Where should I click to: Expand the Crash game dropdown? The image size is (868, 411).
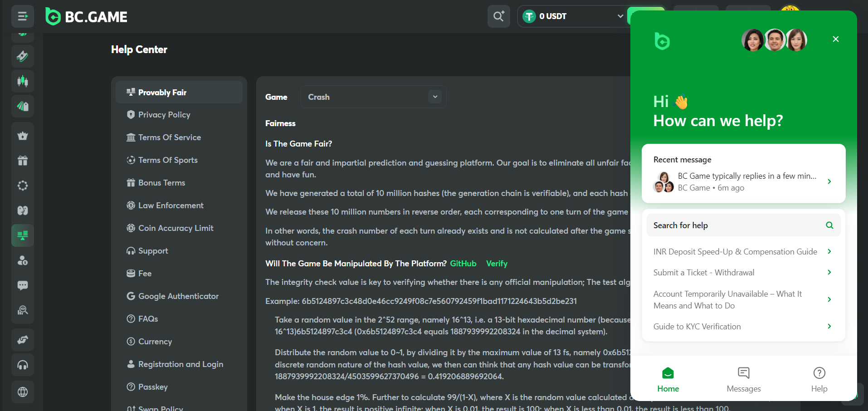point(374,97)
